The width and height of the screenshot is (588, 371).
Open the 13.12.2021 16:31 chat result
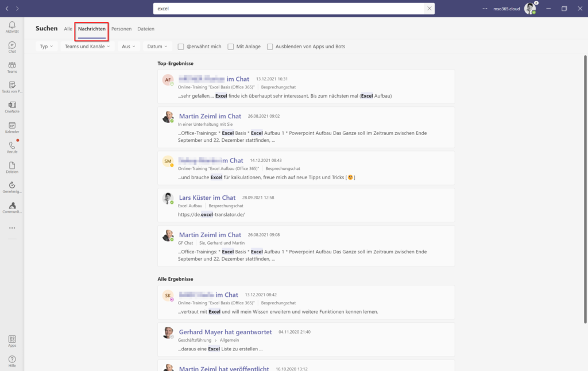tap(306, 87)
